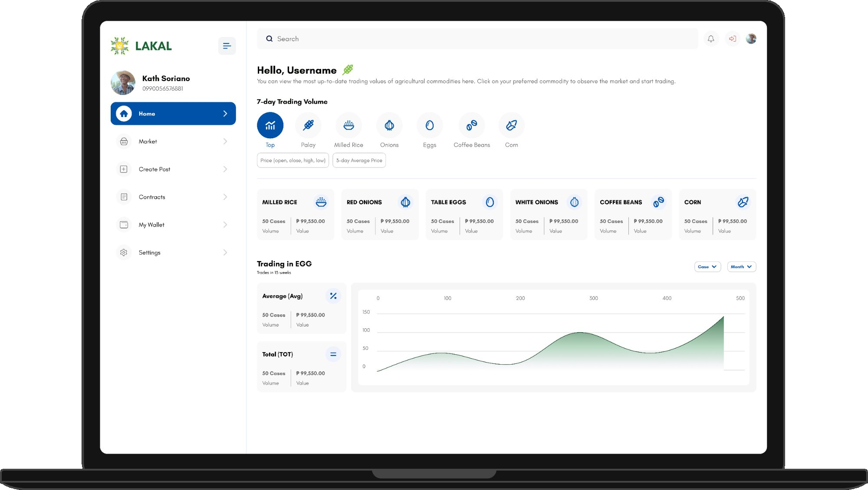The width and height of the screenshot is (868, 490).
Task: Select the Eggs commodity icon
Action: tap(429, 125)
